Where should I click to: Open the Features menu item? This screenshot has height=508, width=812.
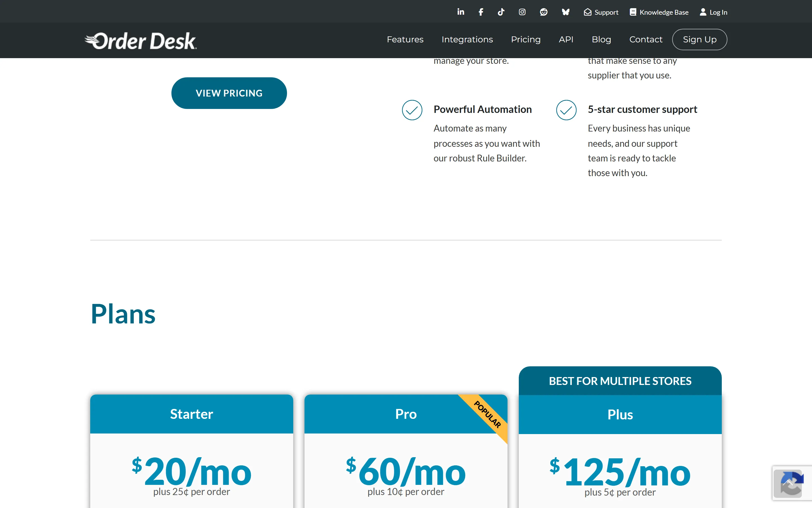[405, 39]
